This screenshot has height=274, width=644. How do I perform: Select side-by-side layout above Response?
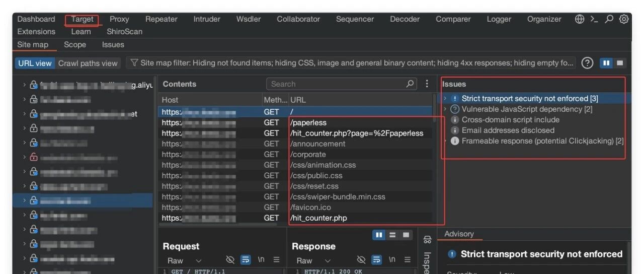[379, 235]
